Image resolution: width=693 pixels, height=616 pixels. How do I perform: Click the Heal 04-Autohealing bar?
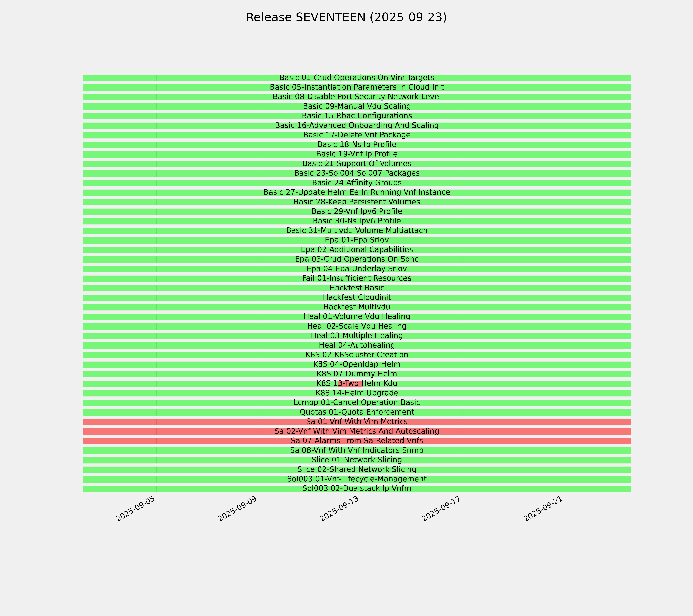tap(357, 345)
